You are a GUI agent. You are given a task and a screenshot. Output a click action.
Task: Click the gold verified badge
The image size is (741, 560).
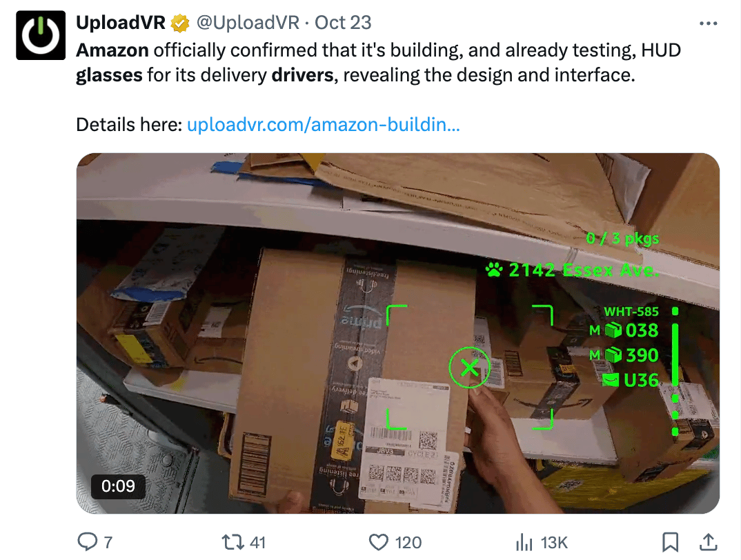pyautogui.click(x=179, y=23)
